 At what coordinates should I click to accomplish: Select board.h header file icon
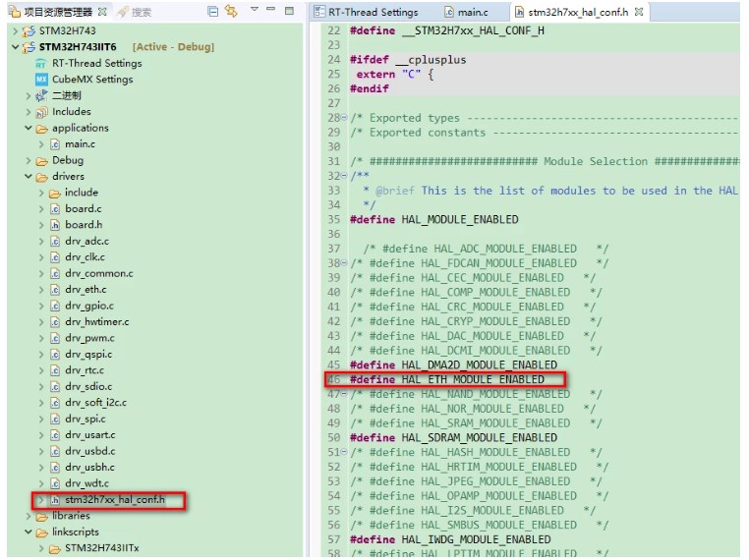55,225
